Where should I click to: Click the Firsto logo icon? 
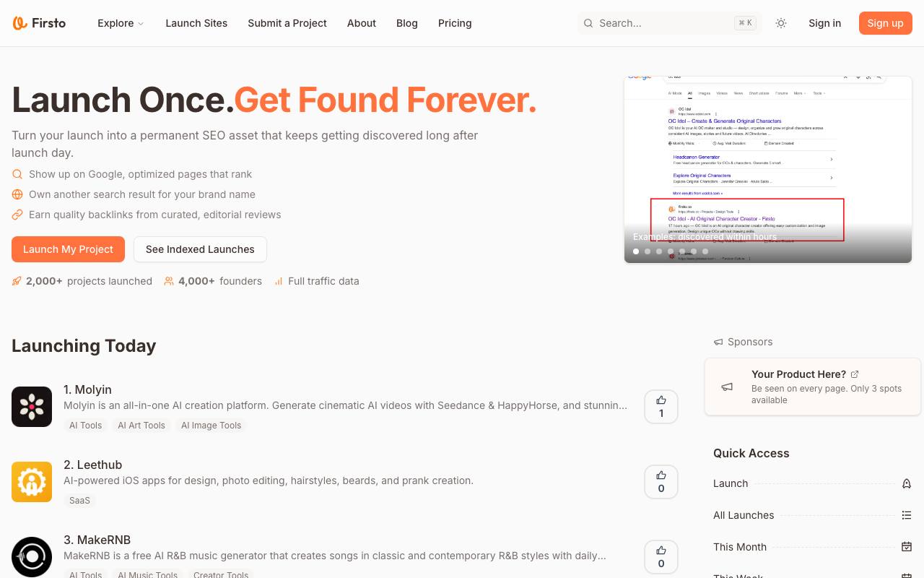pyautogui.click(x=20, y=23)
